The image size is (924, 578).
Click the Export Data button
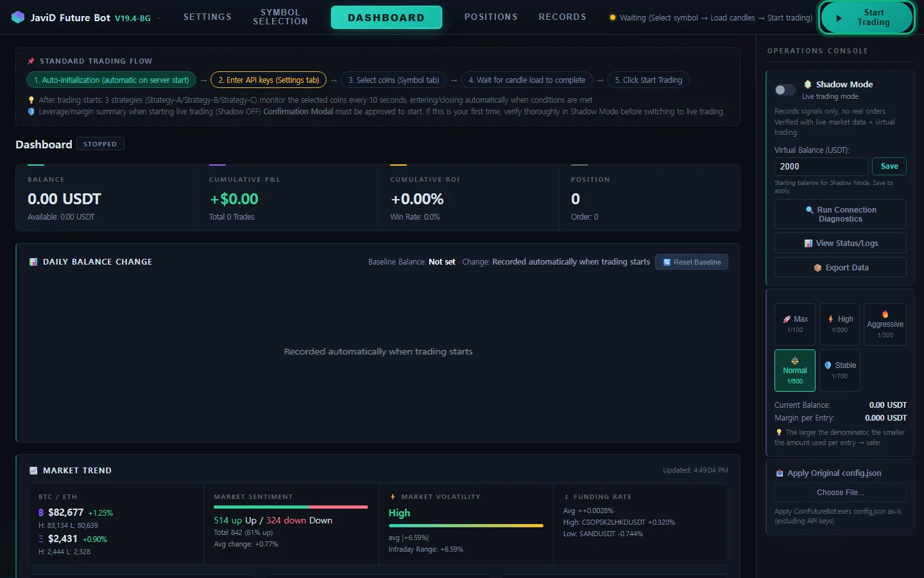pyautogui.click(x=841, y=268)
